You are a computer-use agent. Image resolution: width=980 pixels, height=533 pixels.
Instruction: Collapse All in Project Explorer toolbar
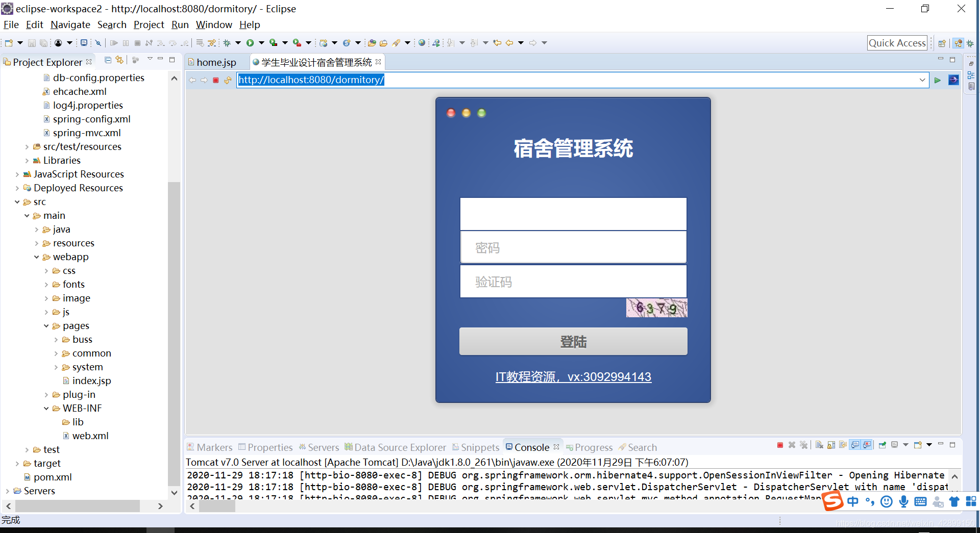(x=108, y=60)
